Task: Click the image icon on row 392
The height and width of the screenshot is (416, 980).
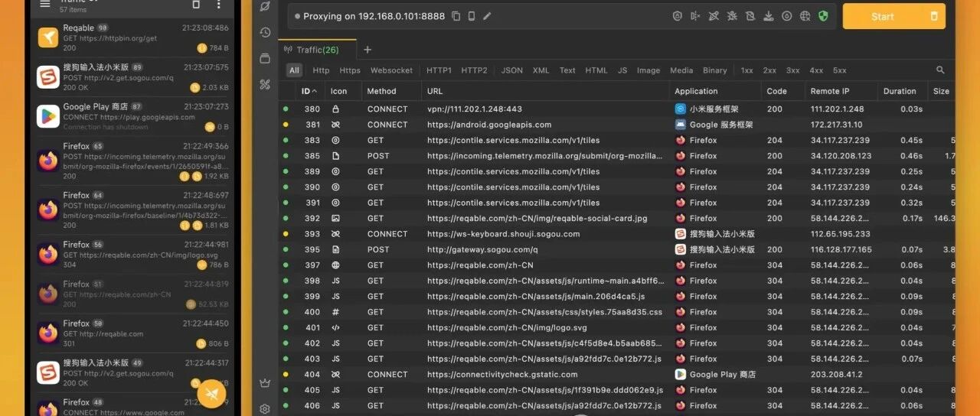Action: (x=335, y=218)
